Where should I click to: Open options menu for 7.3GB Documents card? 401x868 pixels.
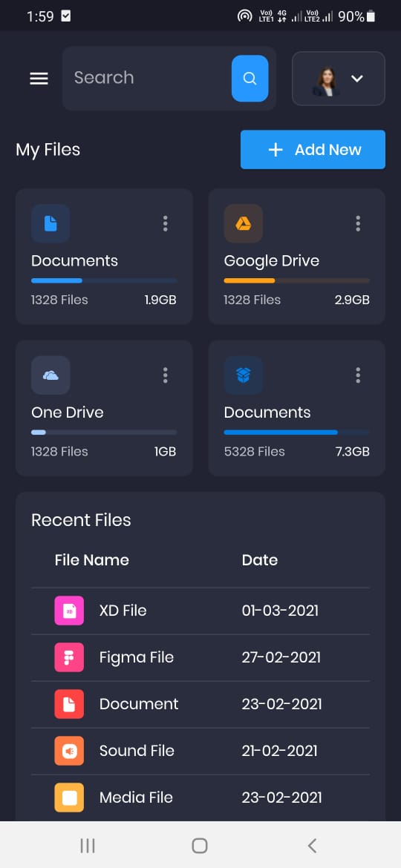[x=358, y=375]
